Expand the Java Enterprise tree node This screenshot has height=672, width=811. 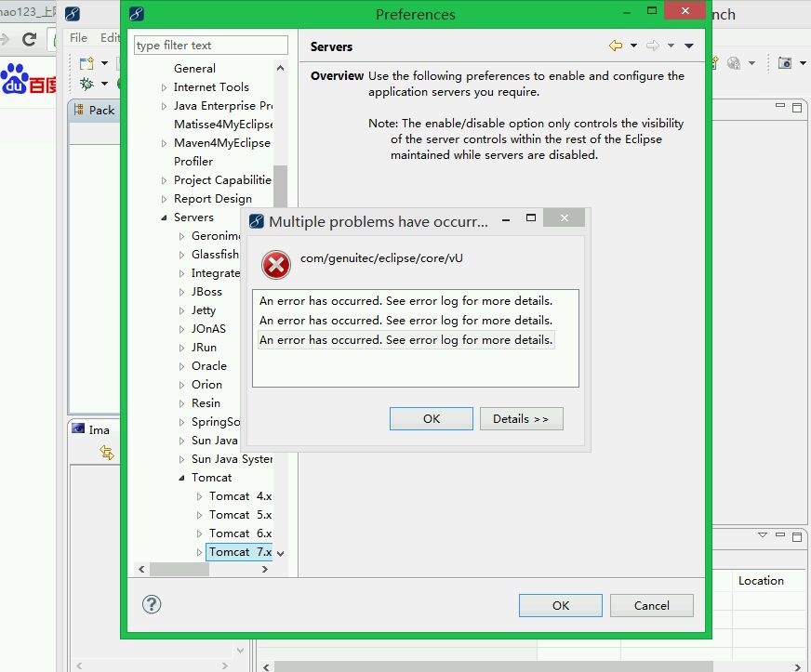164,107
